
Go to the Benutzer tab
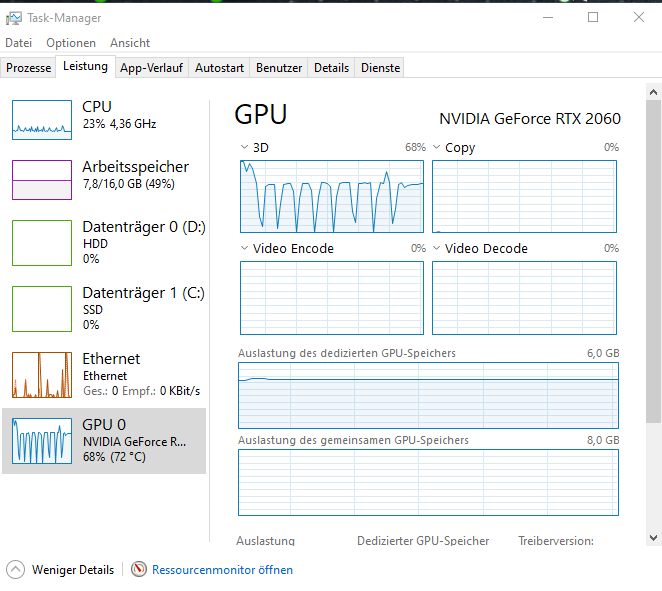tap(279, 68)
